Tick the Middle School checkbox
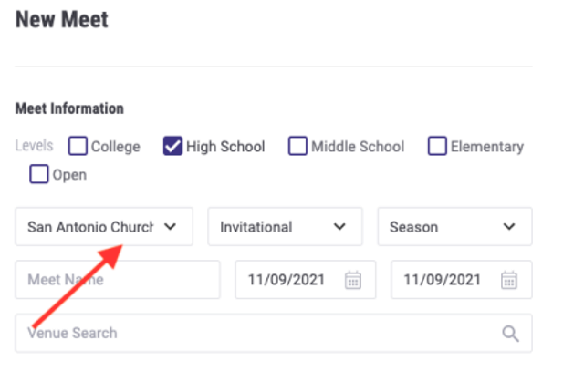The image size is (584, 392). coord(298,146)
